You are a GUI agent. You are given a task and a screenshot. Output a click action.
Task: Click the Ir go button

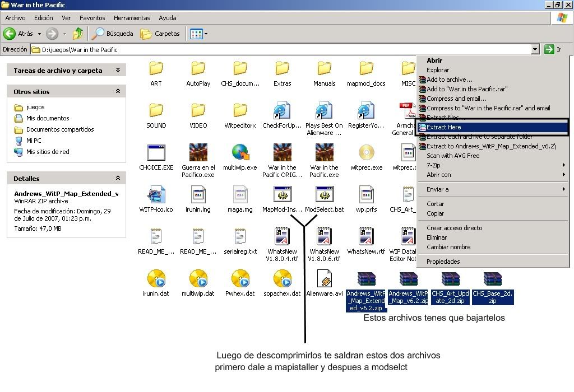coord(553,49)
